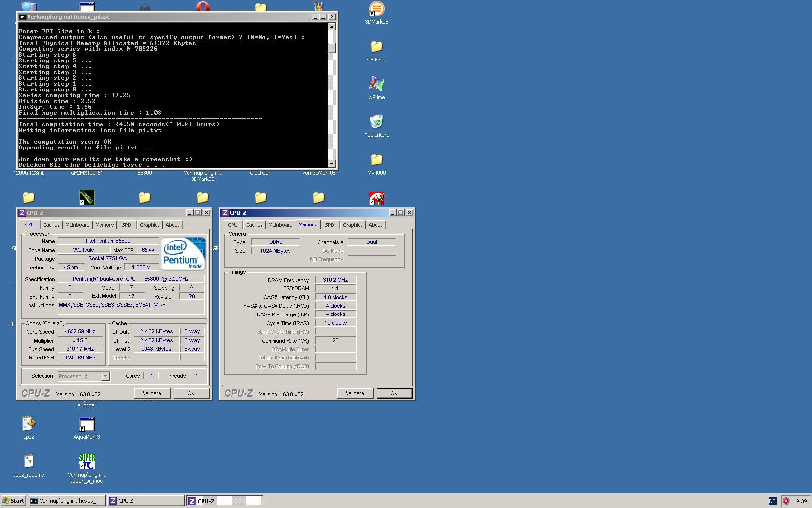Click the DRAM Frequency value 310.2 MHz
The height and width of the screenshot is (508, 812).
pos(335,280)
